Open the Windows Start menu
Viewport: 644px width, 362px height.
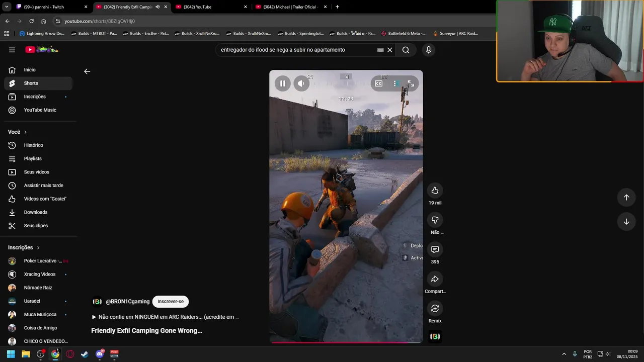11,354
